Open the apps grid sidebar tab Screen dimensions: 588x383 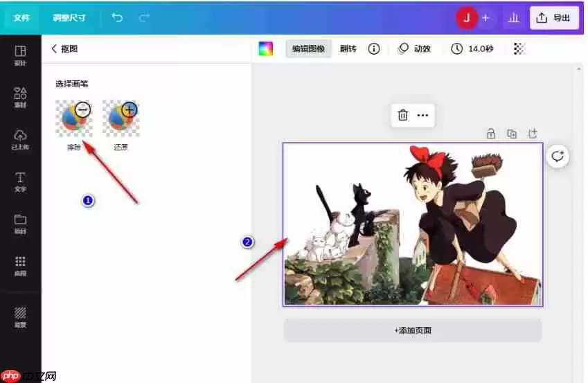coord(20,266)
